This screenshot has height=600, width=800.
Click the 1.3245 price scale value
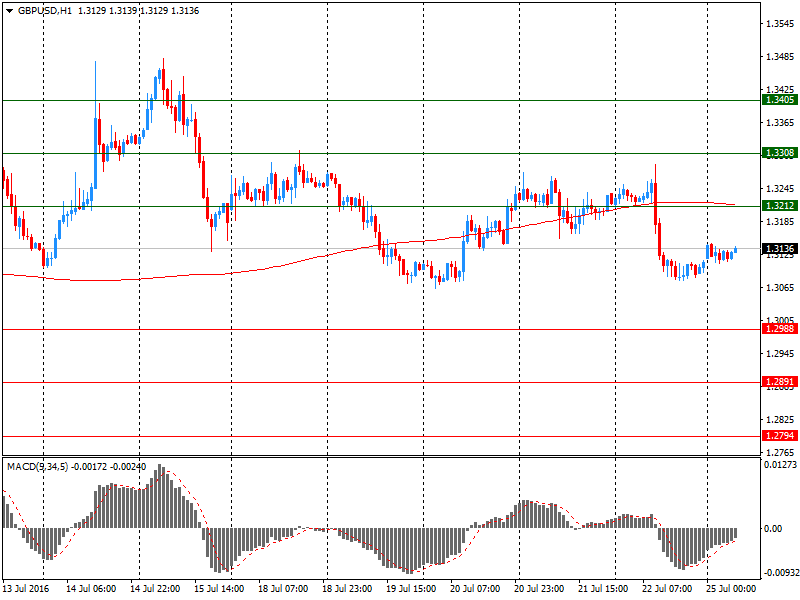pos(780,189)
